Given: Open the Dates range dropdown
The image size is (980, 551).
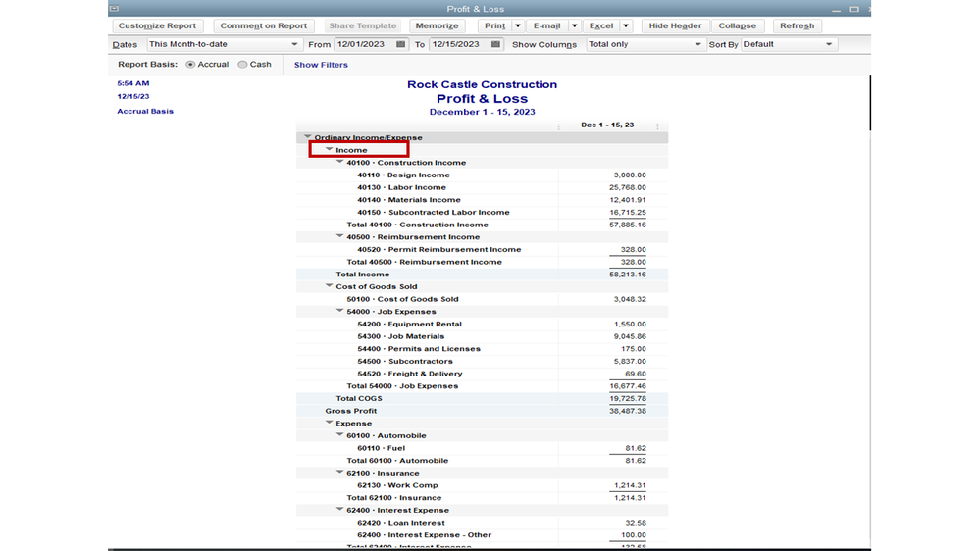Looking at the screenshot, I should (x=294, y=44).
